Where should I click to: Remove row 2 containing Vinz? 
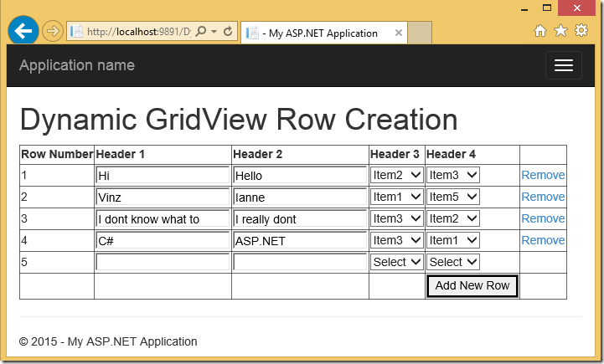pos(543,197)
